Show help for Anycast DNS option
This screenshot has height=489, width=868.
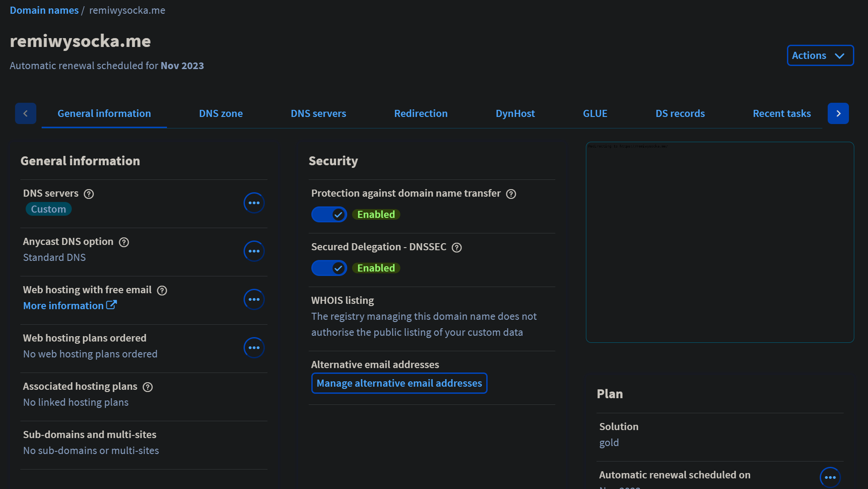[x=124, y=242]
